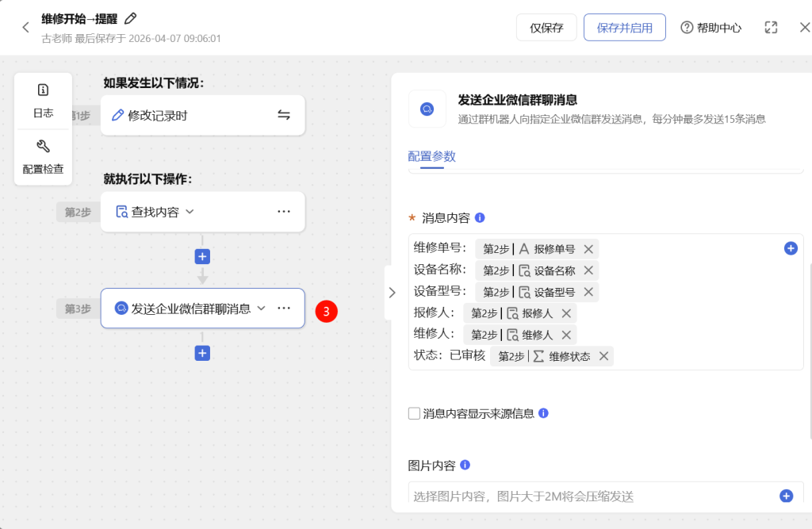Remove the 报修单号 field tag

(588, 249)
